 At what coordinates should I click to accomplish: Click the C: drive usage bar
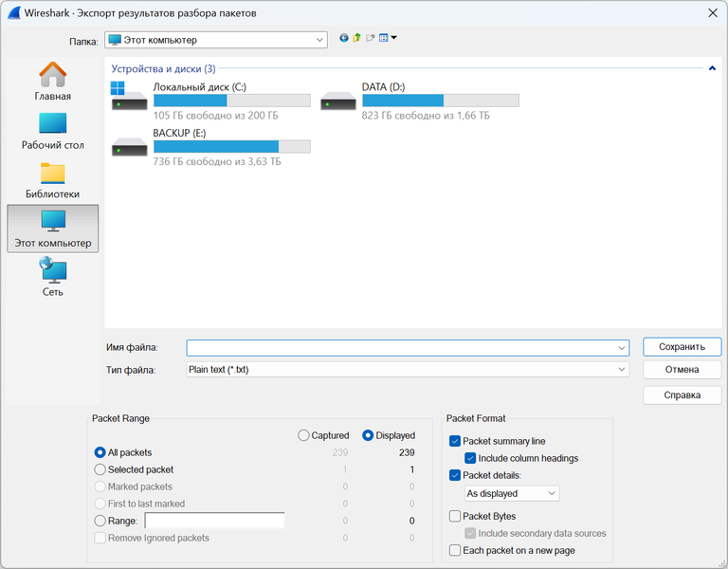pos(231,101)
